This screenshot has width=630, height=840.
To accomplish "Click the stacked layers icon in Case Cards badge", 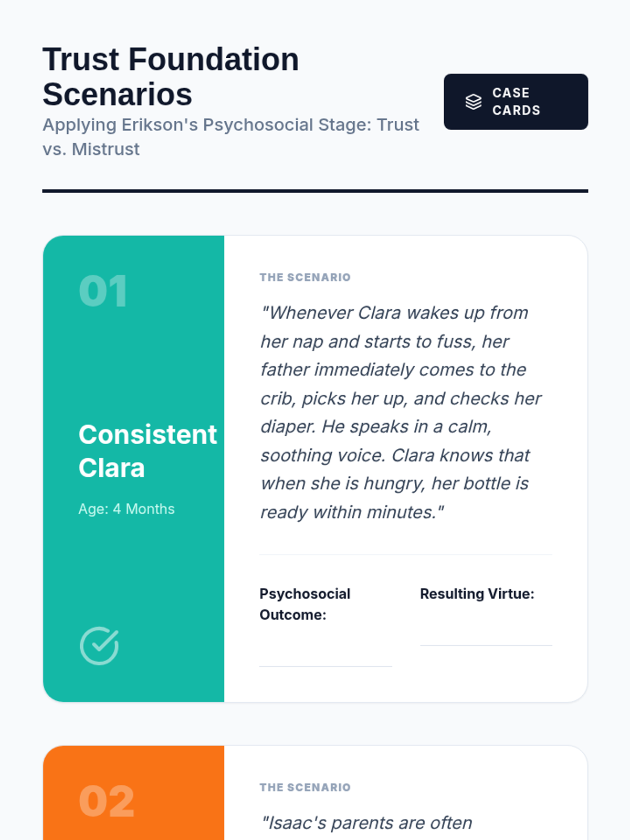I will point(473,102).
